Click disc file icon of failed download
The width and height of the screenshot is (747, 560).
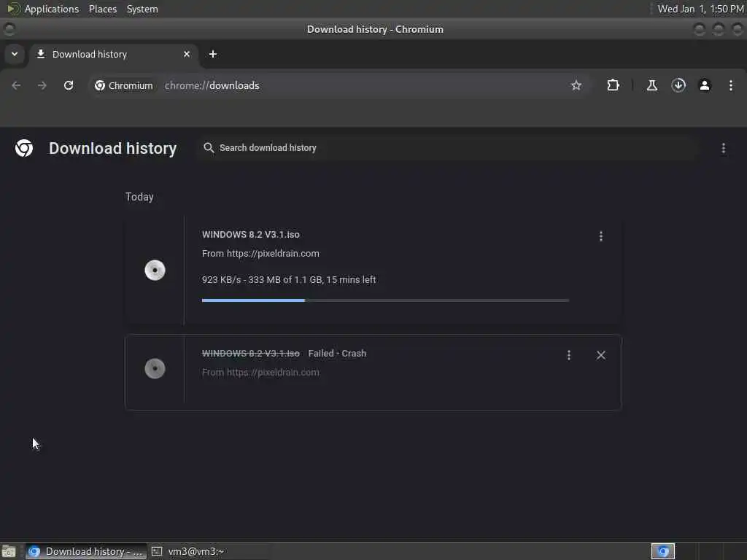click(x=155, y=368)
